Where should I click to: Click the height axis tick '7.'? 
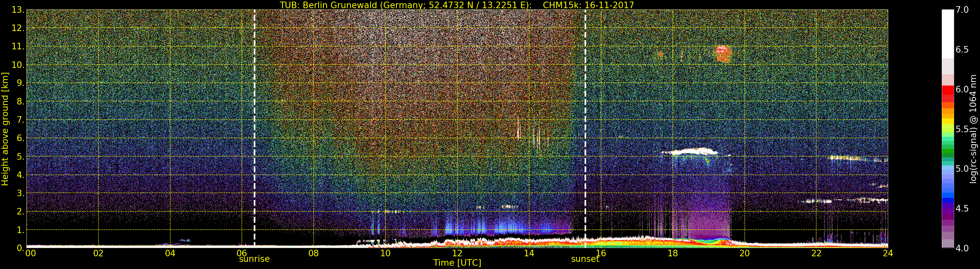(x=20, y=120)
